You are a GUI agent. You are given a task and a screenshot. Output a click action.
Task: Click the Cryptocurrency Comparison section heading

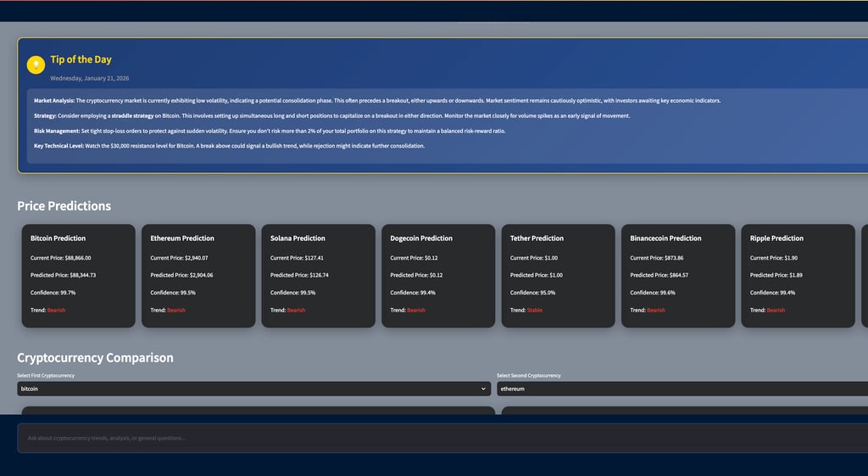click(x=95, y=358)
